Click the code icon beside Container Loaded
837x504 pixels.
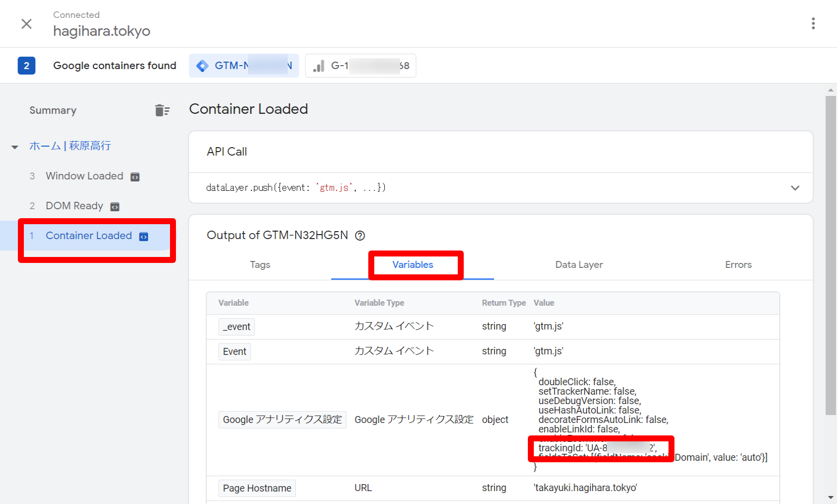coord(144,237)
